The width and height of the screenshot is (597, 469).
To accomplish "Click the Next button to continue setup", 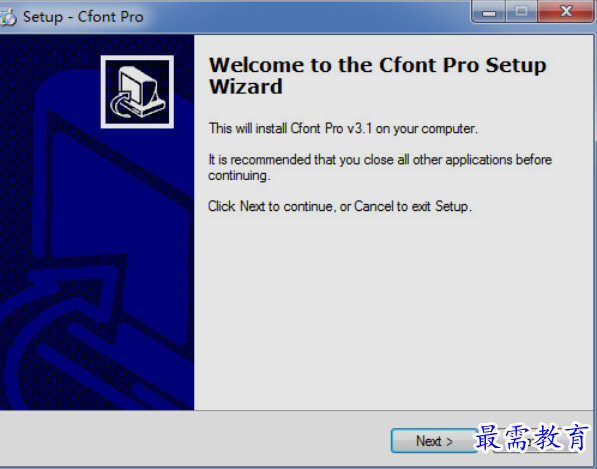I will pos(434,441).
